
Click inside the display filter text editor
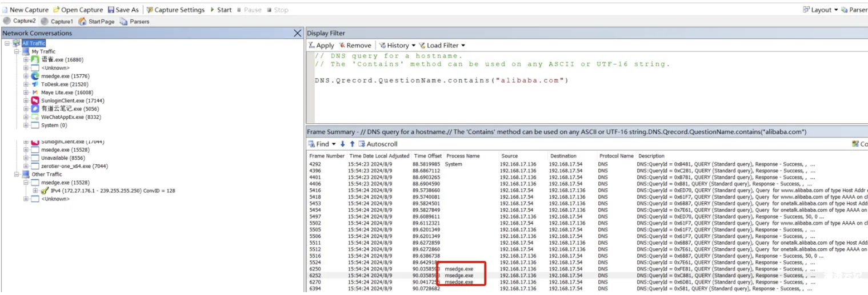(x=514, y=97)
